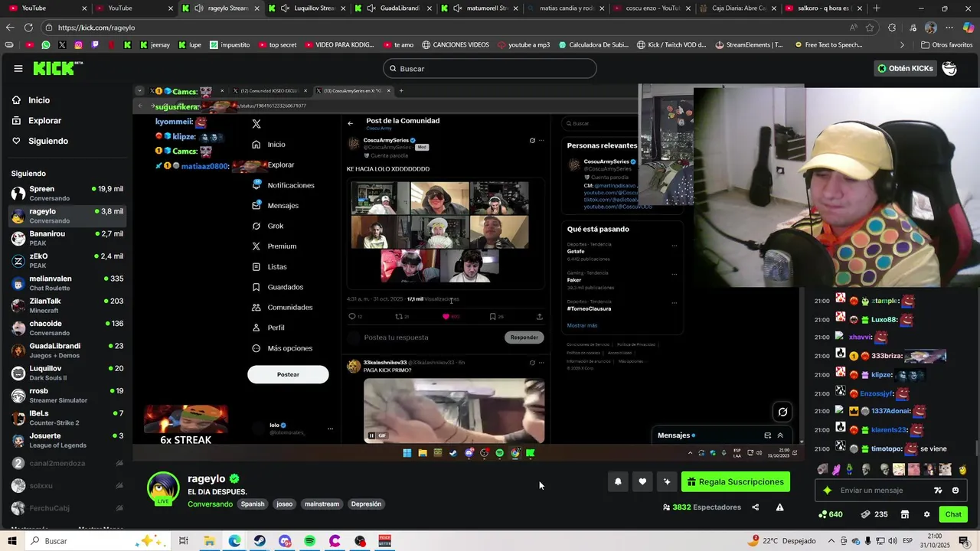Click the Conversando category link
This screenshot has width=980, height=551.
(210, 504)
